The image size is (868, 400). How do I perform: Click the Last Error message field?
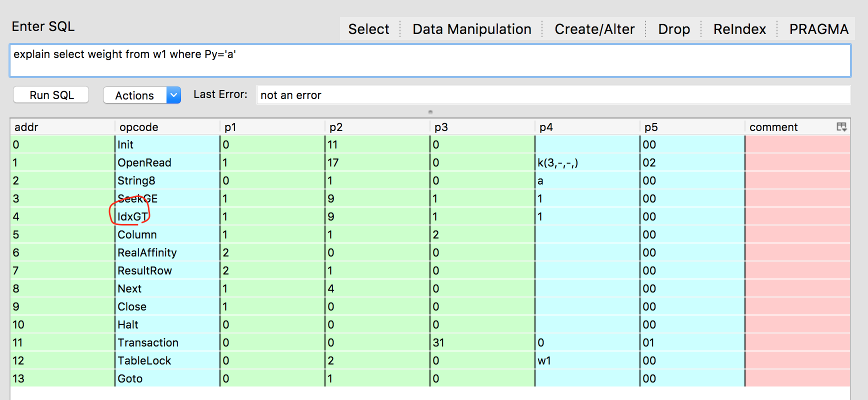pyautogui.click(x=552, y=95)
